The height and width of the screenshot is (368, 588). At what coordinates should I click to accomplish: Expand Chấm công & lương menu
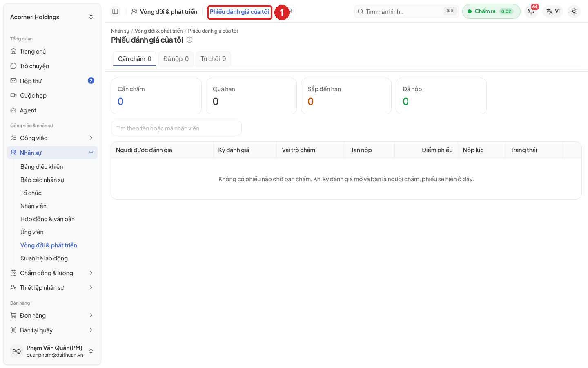52,273
